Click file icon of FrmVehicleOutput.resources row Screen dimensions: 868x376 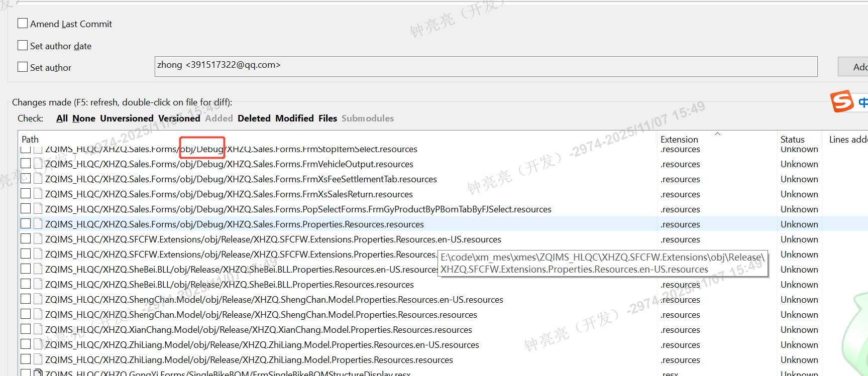(38, 164)
